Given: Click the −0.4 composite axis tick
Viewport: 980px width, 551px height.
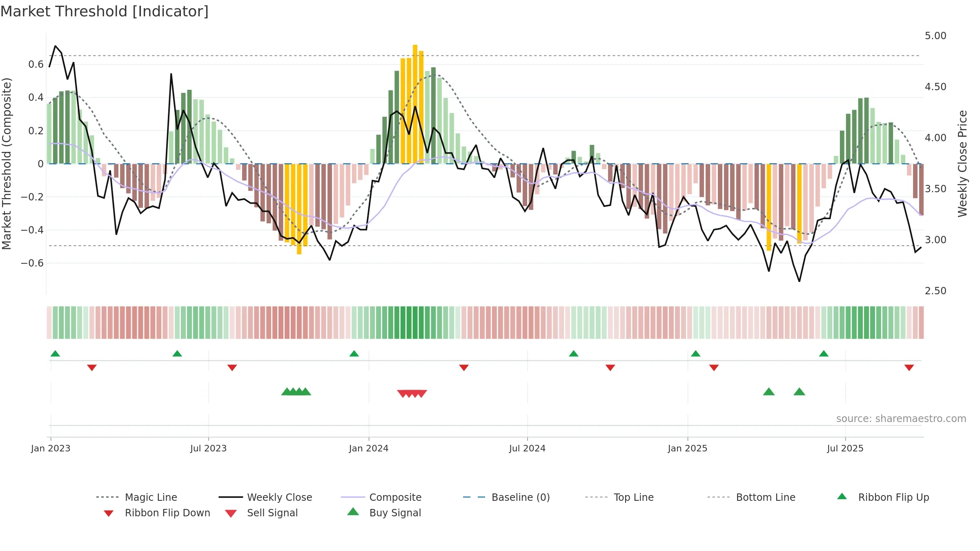Looking at the screenshot, I should click(x=32, y=230).
